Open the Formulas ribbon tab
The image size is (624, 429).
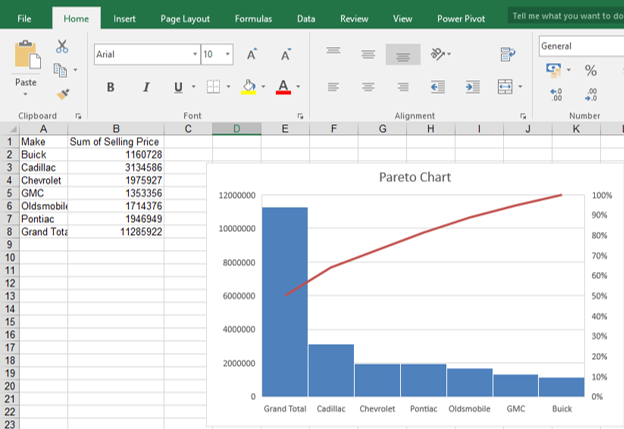(x=253, y=18)
